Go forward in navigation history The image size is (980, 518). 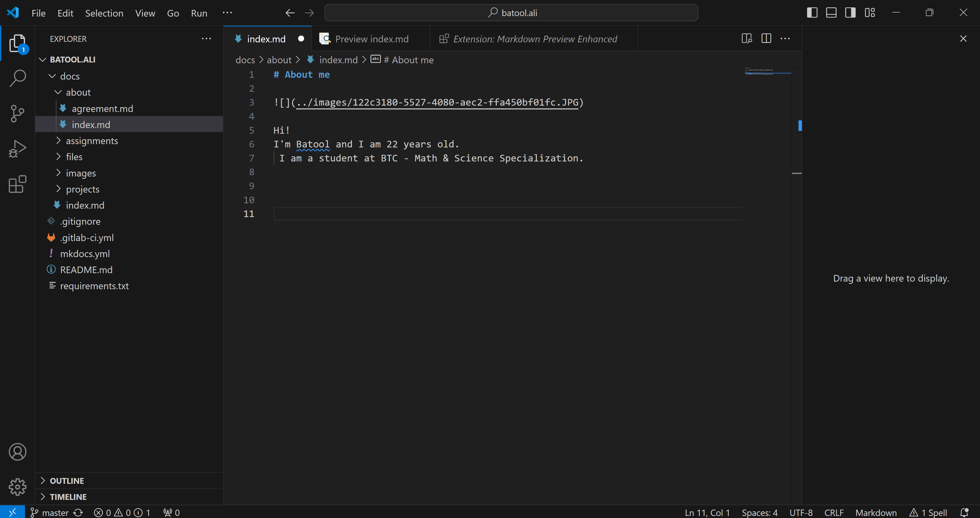coord(309,13)
